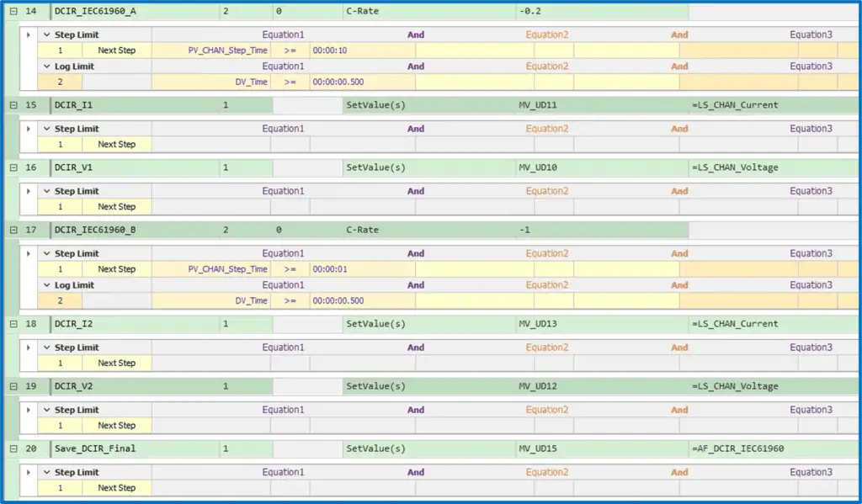Click DV_Time in step 14 Log Limit
Viewport: 862px width, 504px height.
(211, 82)
